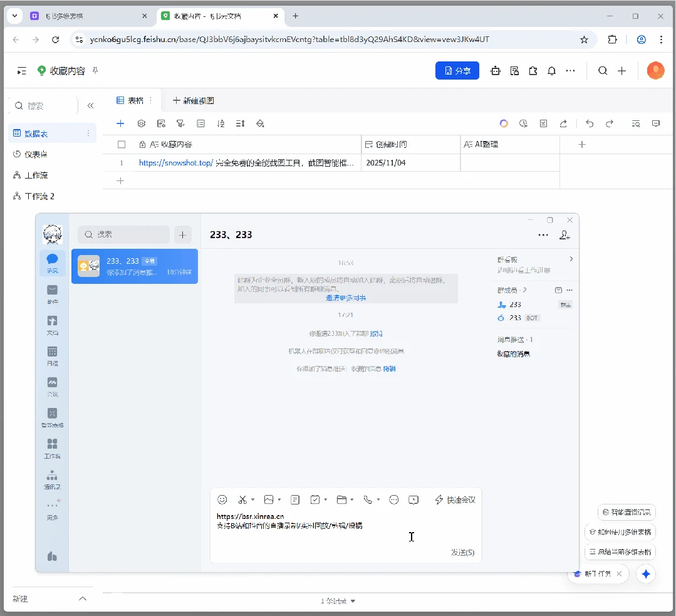Click the 邀请更多同事 link in chat
The width and height of the screenshot is (676, 616).
pos(346,298)
